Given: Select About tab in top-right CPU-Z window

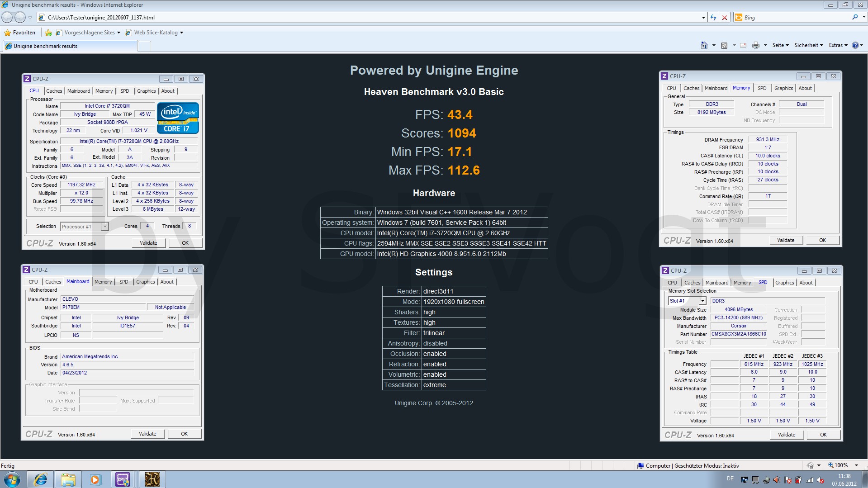Looking at the screenshot, I should tap(805, 88).
